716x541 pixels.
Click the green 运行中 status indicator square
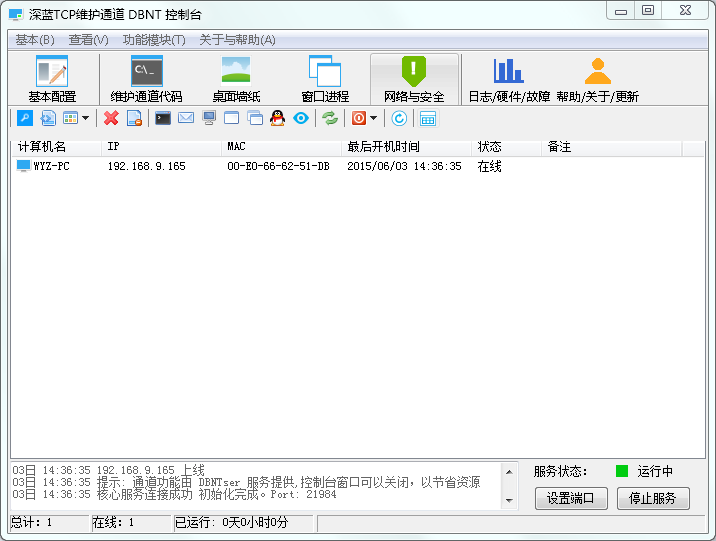tap(622, 471)
